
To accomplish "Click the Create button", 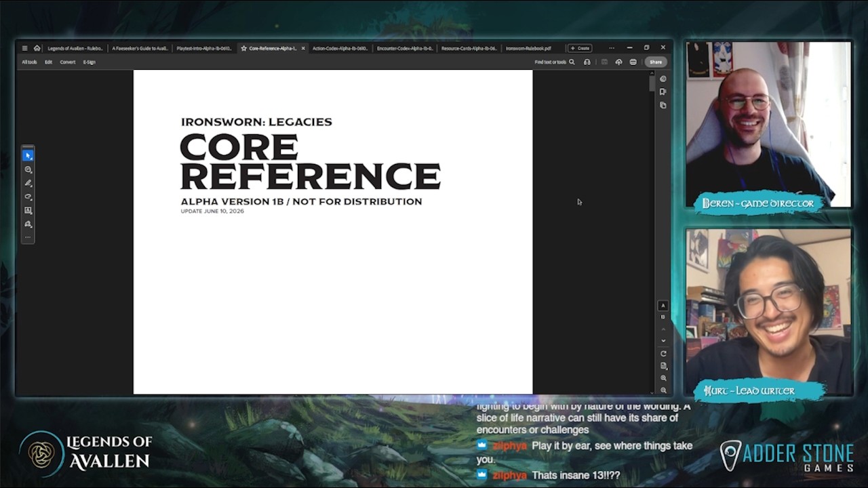I will pos(580,48).
